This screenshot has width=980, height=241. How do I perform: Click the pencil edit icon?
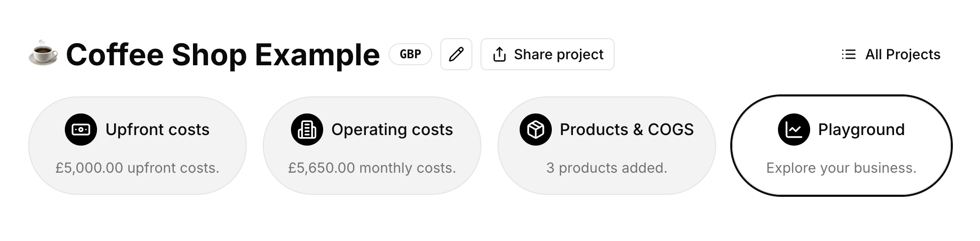tap(456, 54)
